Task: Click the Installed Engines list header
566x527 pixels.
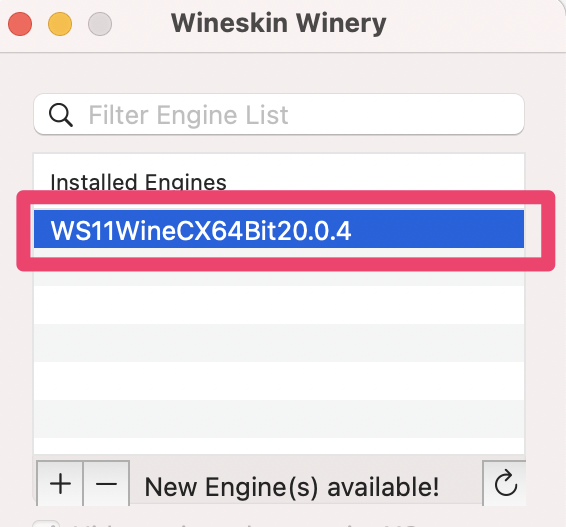Action: [138, 182]
